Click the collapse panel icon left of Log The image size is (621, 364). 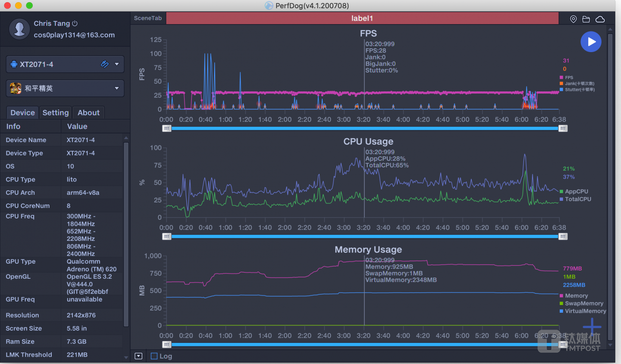tap(138, 356)
